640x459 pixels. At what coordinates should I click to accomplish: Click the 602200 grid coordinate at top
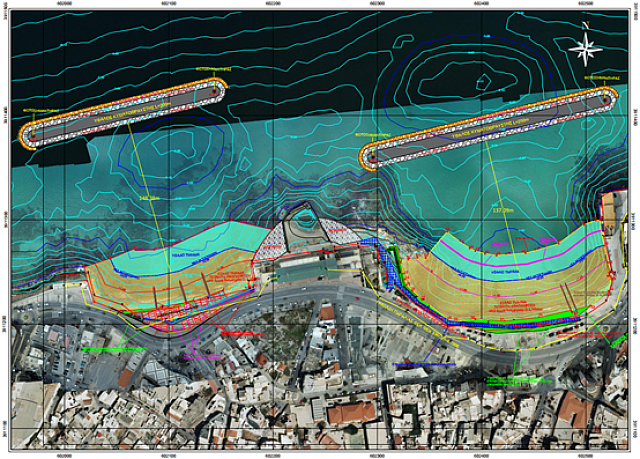pos(273,5)
